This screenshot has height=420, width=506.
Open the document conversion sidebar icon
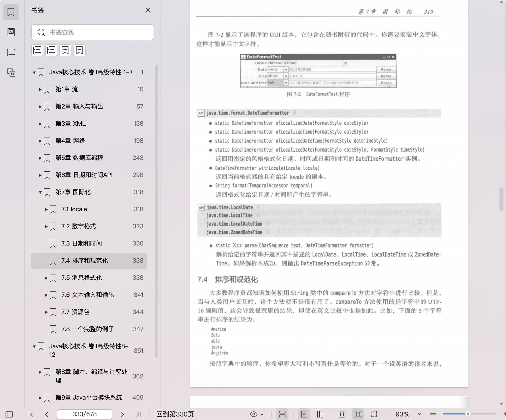pos(11,73)
